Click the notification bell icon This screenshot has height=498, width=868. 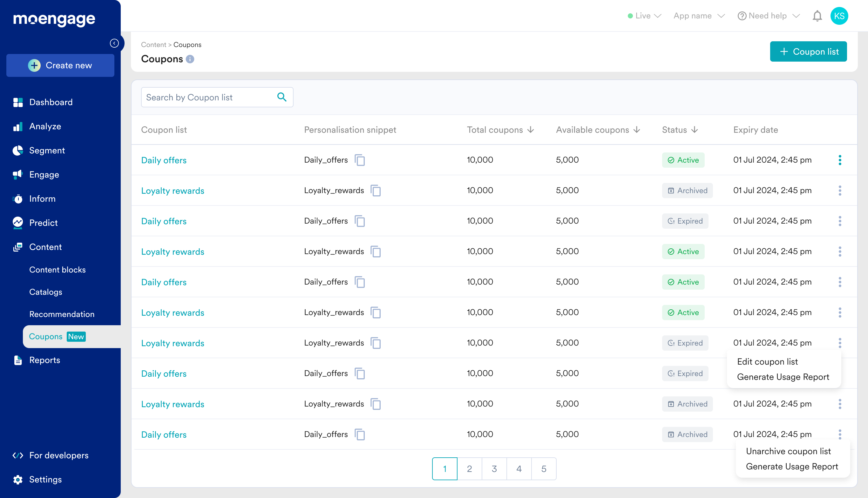coord(817,16)
